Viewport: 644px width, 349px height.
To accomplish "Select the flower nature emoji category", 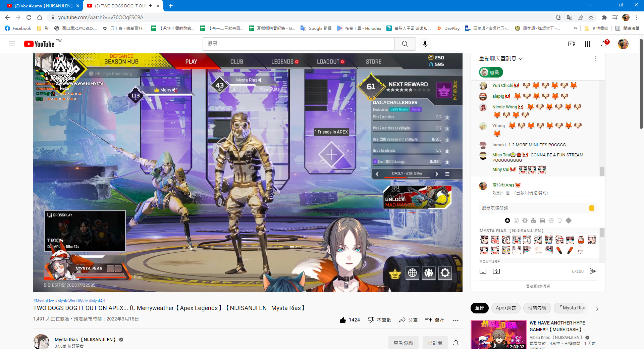I will click(x=525, y=220).
